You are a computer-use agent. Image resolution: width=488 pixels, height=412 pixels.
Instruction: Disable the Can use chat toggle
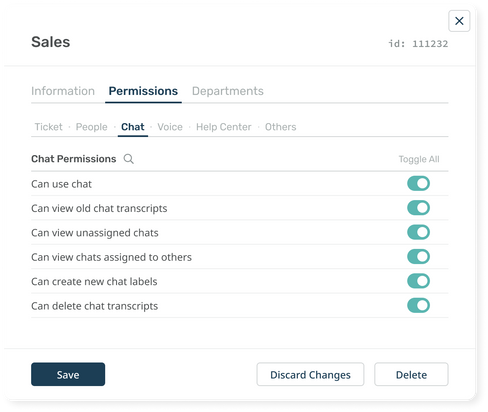coord(418,184)
